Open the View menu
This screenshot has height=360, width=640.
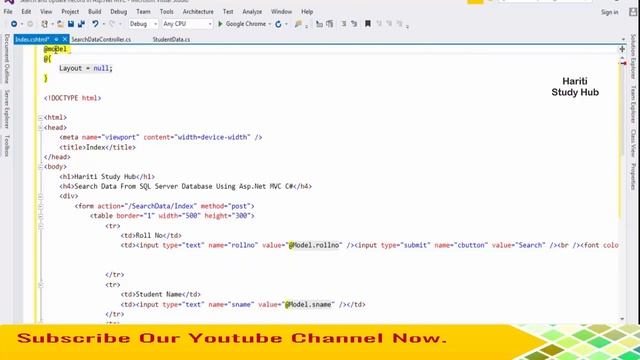(x=46, y=12)
